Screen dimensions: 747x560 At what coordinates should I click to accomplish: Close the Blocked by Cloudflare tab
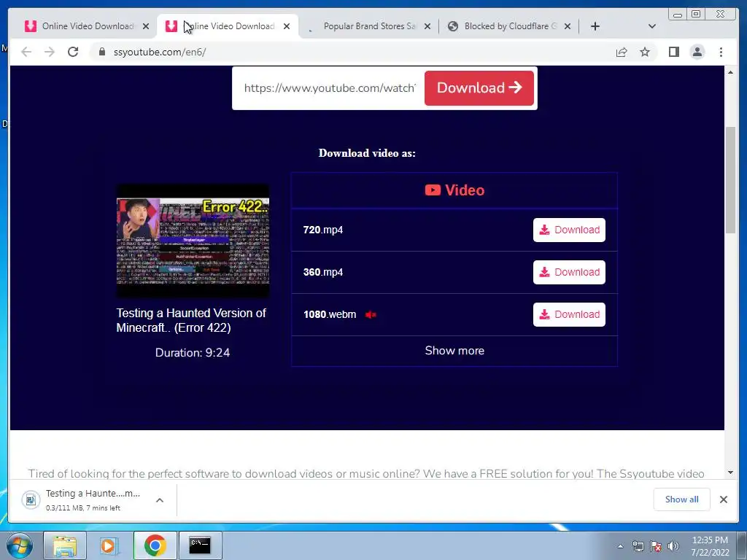(568, 26)
